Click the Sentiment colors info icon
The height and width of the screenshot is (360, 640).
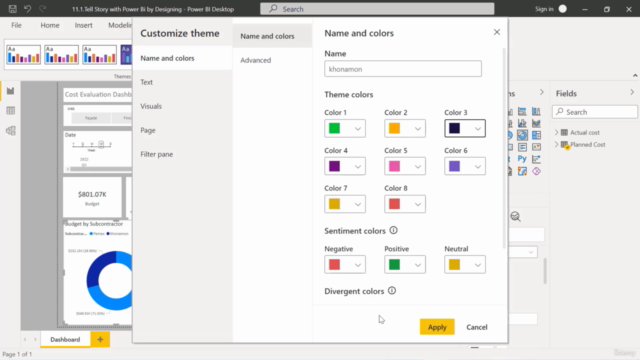393,231
